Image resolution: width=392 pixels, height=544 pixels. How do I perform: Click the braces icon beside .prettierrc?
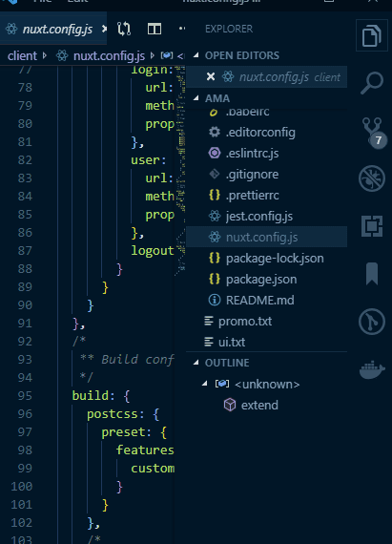(x=215, y=195)
